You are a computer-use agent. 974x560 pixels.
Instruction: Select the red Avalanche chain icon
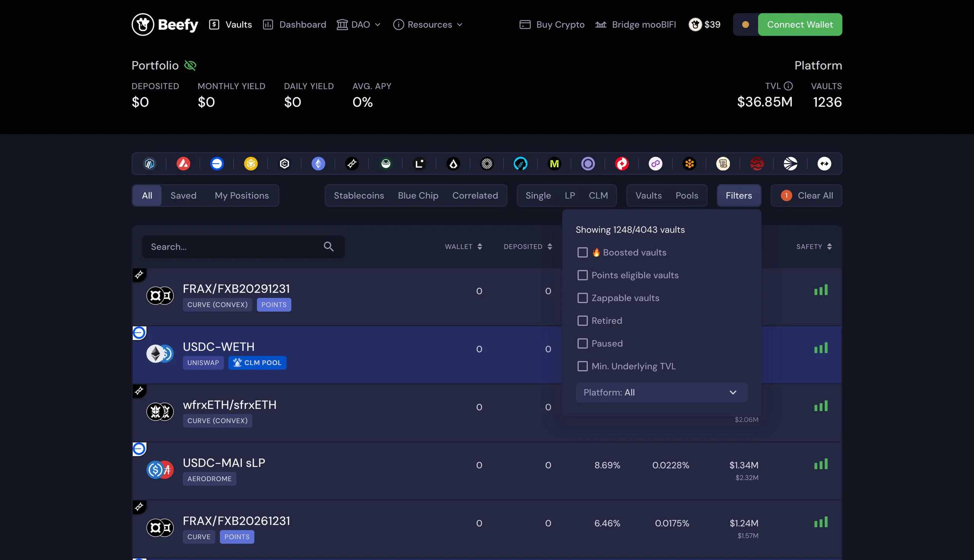coord(183,164)
